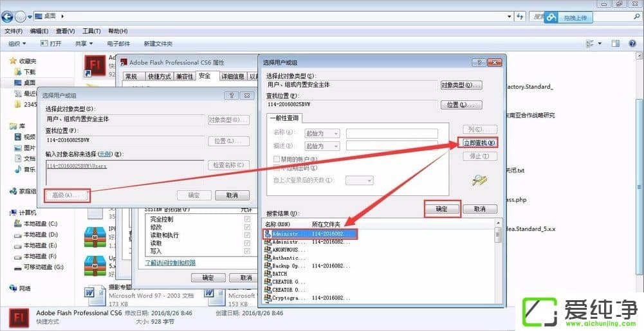Click the search magnifier icon in Explorer
Screen dimensions: 644x331
coord(637,17)
